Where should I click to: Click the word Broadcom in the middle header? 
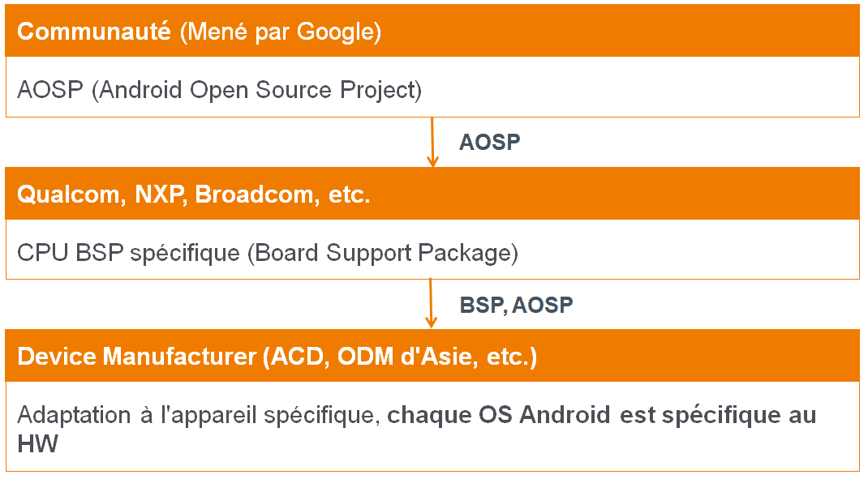[x=257, y=195]
